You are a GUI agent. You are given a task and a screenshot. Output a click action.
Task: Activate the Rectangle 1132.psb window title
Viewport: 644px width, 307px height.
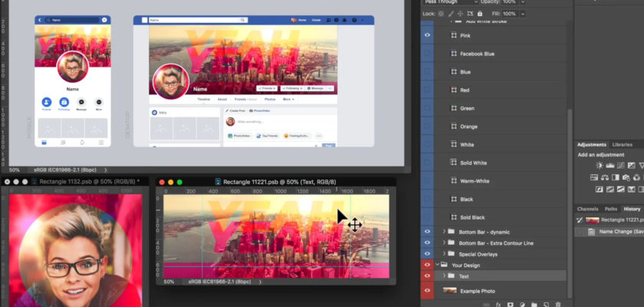point(88,182)
